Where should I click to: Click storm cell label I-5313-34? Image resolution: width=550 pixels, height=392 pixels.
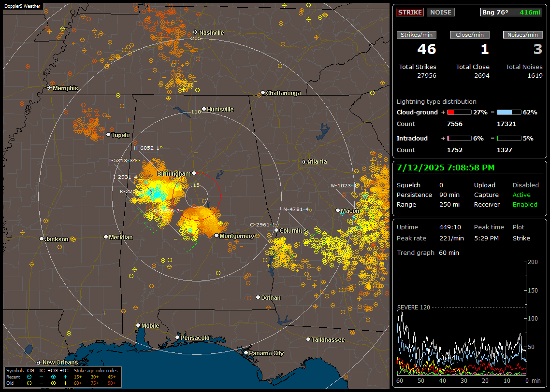pos(124,160)
